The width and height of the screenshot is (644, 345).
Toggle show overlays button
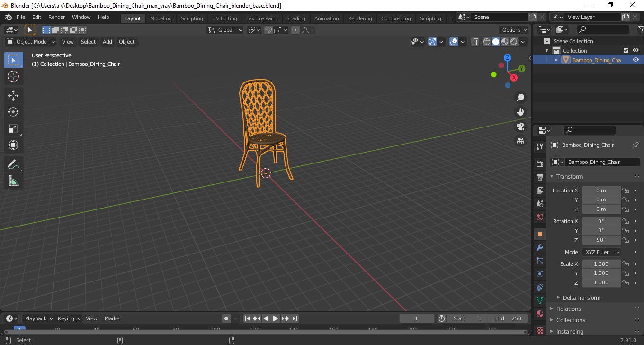[454, 42]
